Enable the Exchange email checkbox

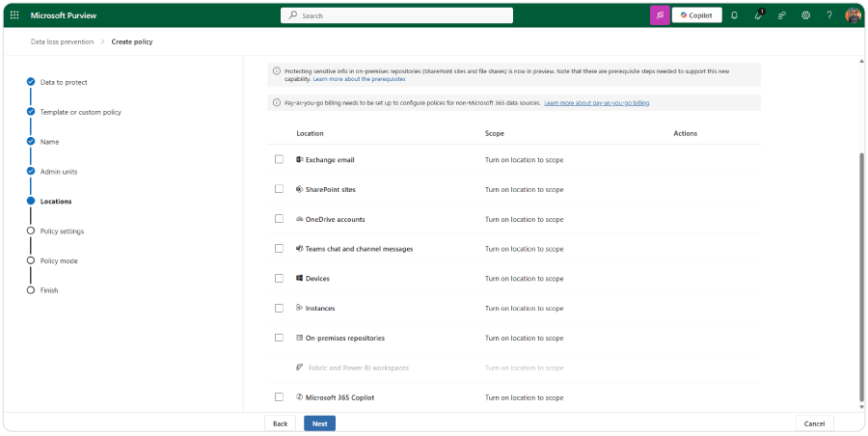click(279, 159)
